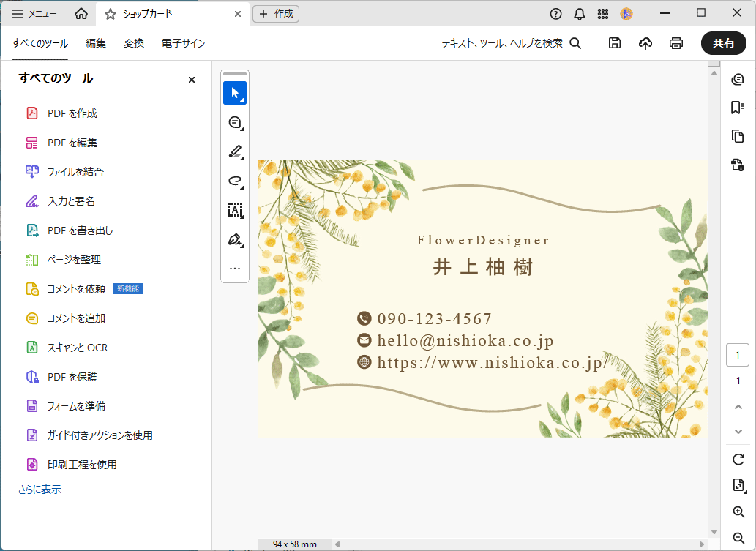This screenshot has width=756, height=551.
Task: Click the page number input field
Action: [738, 354]
